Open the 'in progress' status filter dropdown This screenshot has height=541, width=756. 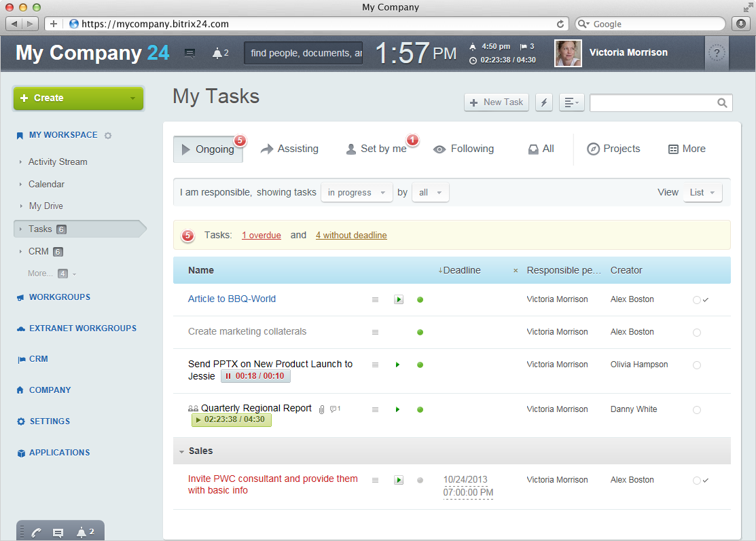point(357,193)
